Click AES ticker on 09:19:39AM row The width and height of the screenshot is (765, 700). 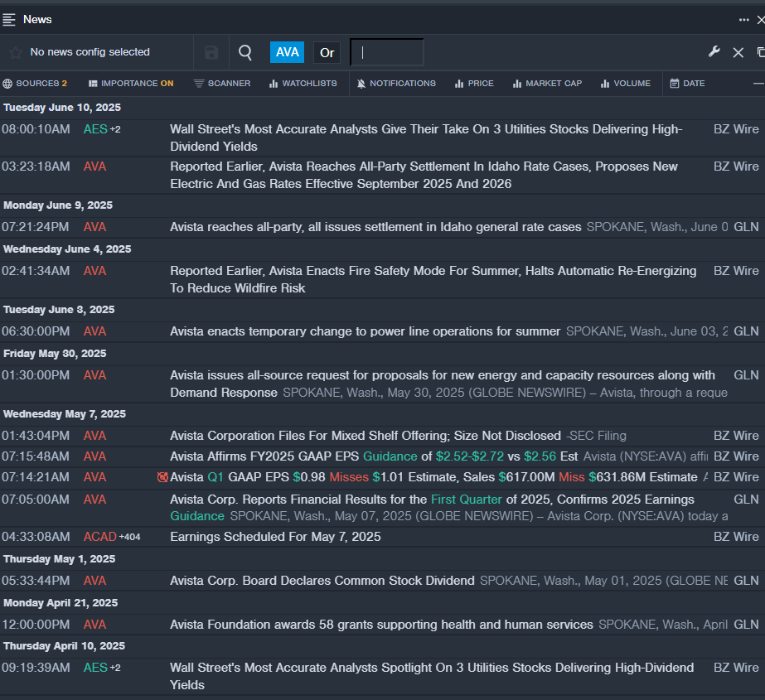(x=95, y=668)
